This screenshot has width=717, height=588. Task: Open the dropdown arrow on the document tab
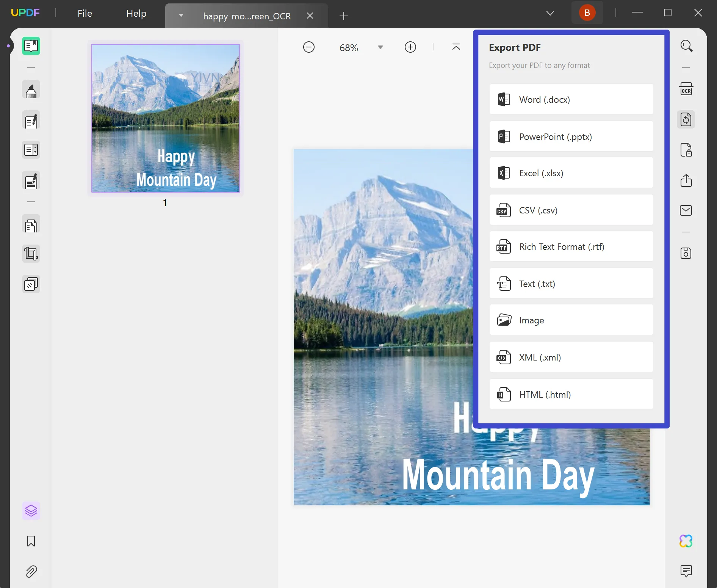[181, 16]
